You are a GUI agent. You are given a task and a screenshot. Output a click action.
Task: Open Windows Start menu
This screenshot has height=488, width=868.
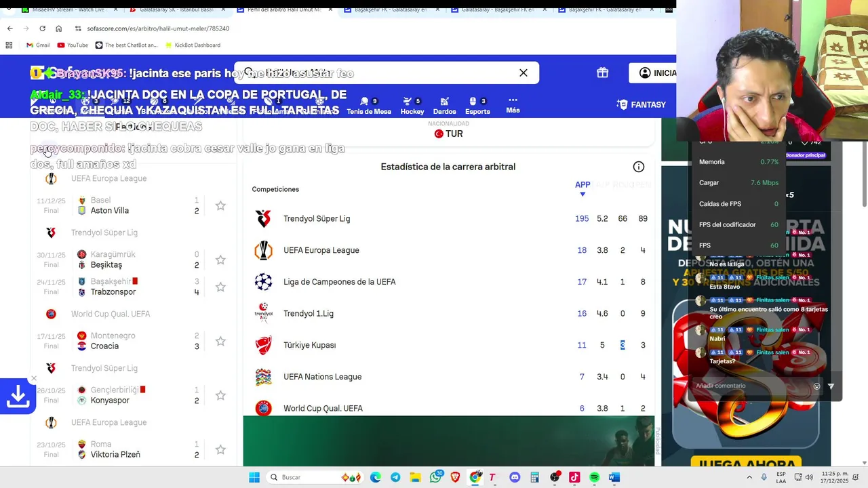coord(254,477)
